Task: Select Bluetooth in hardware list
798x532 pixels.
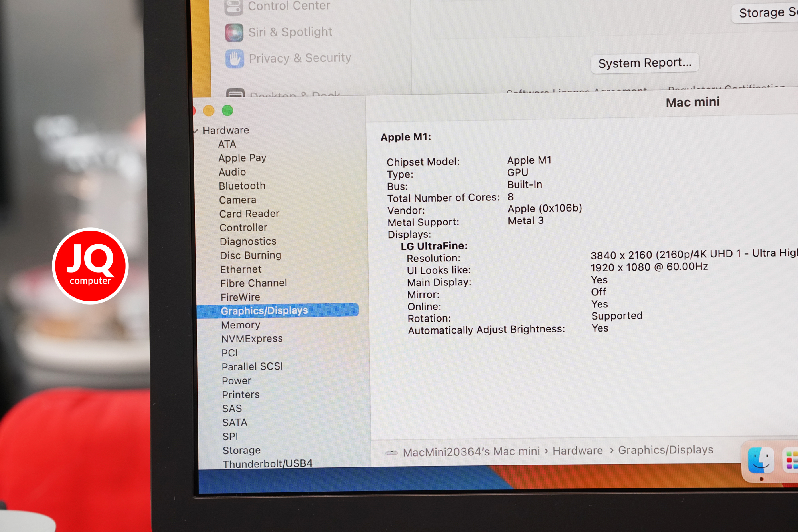Action: [x=242, y=186]
